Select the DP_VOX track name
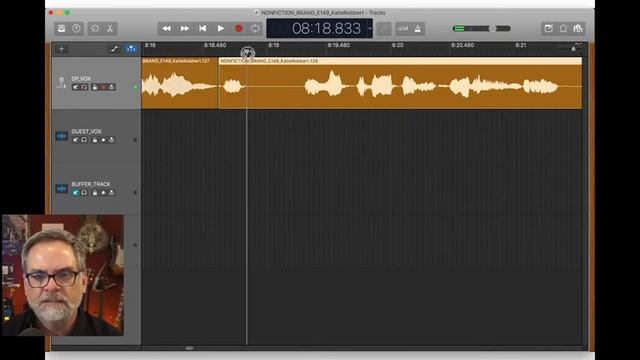Viewport: 640px width, 360px height. (x=81, y=78)
